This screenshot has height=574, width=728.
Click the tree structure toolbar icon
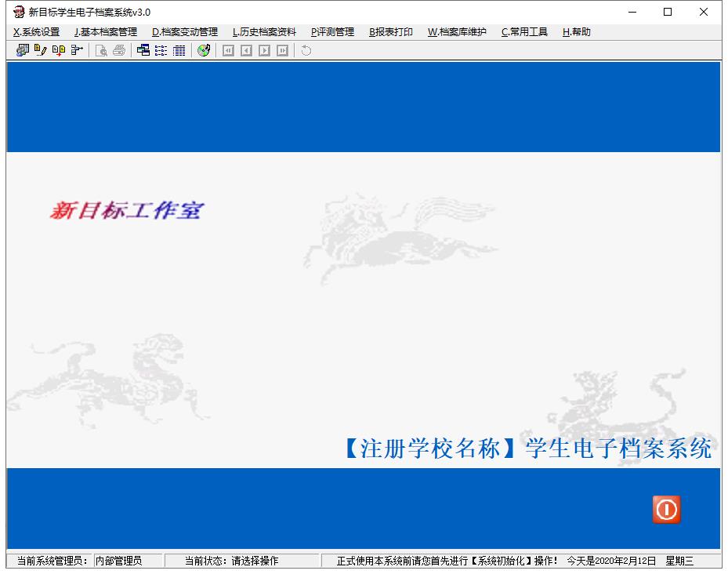[x=77, y=50]
